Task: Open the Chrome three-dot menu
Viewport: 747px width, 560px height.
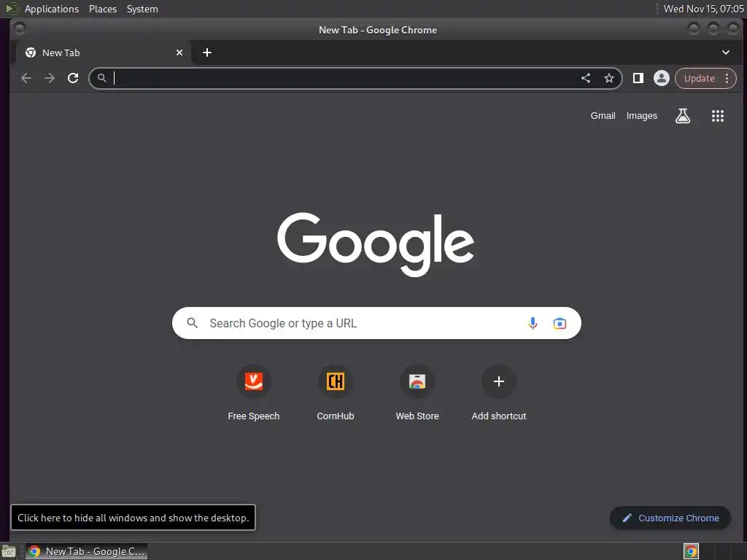Action: point(727,79)
